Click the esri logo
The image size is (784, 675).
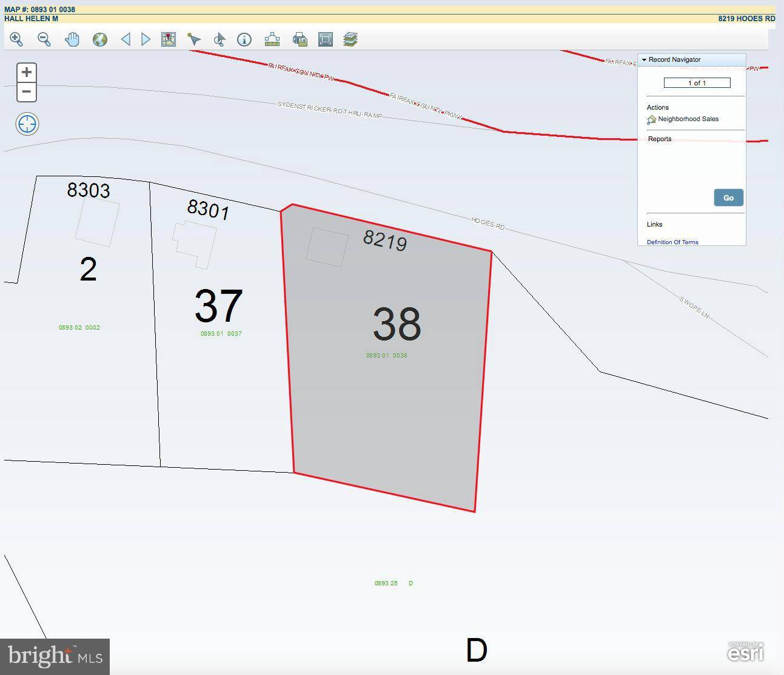(746, 652)
